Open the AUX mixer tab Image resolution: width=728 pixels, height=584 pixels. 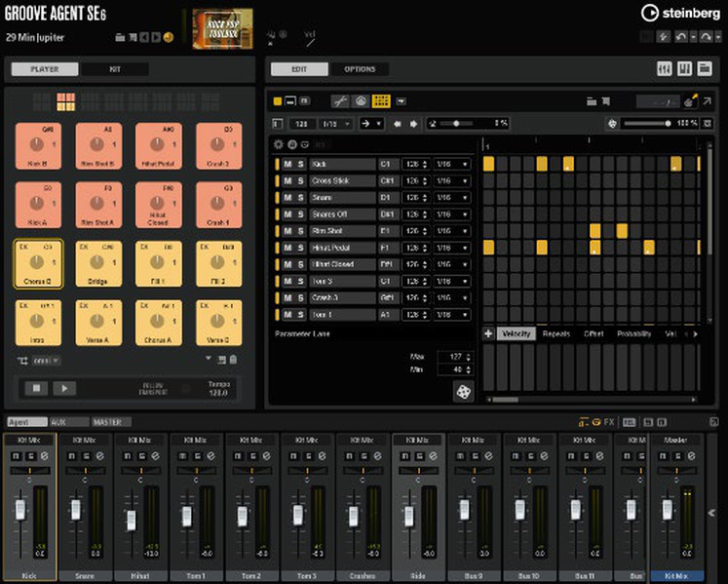tap(69, 422)
